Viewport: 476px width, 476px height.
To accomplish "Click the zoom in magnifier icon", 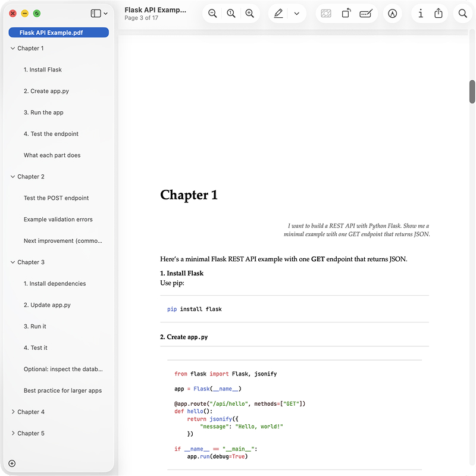I will click(249, 13).
